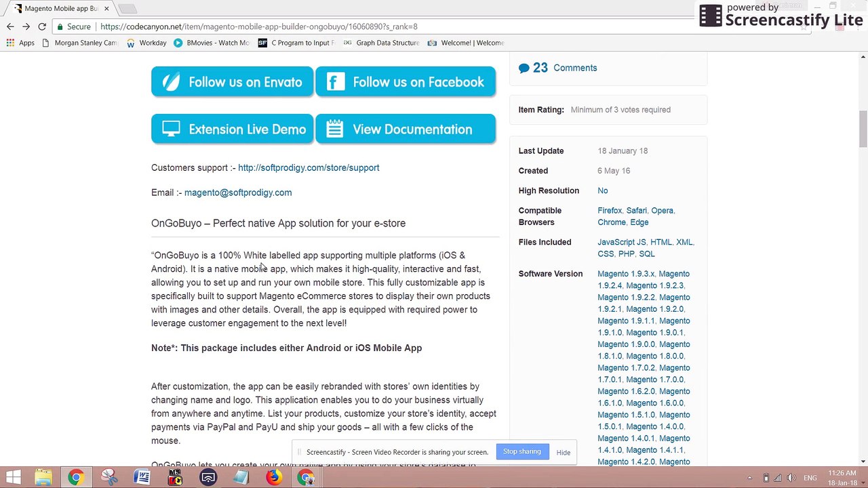The width and height of the screenshot is (868, 488).
Task: Hide the Screencastify sharing bar
Action: [x=564, y=453]
